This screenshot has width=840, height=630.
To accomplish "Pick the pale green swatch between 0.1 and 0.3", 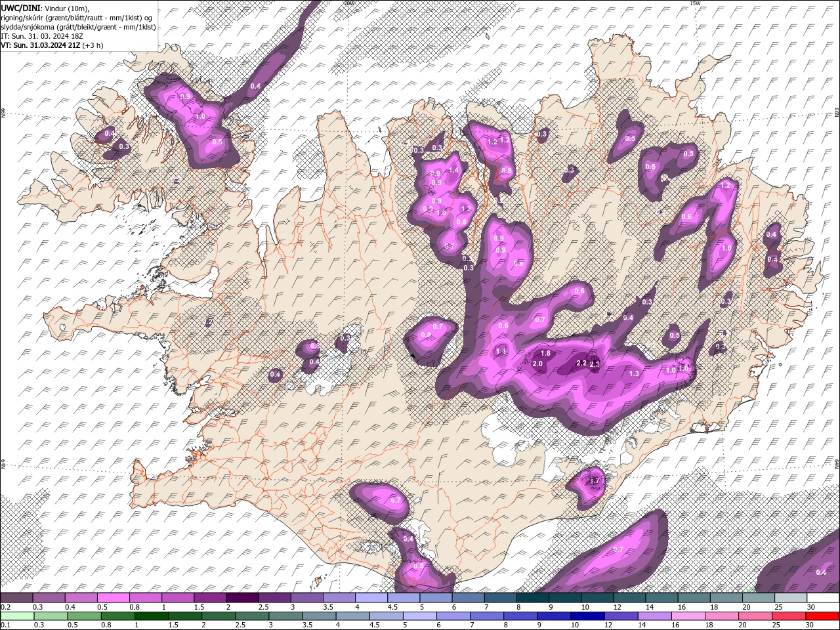I will click(16, 616).
